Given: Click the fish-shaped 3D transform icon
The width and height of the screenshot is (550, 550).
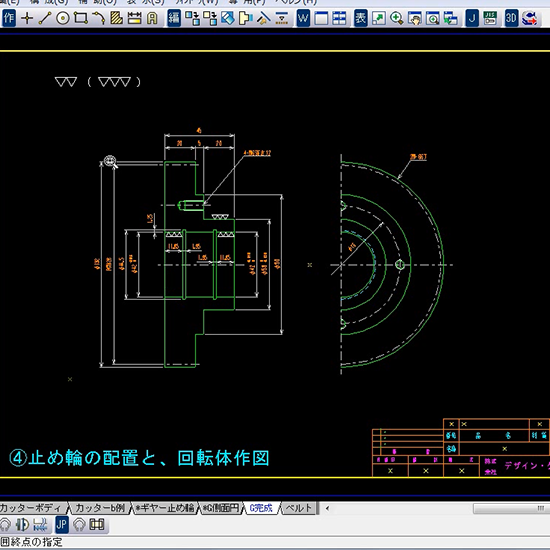Looking at the screenshot, I should click(x=530, y=18).
